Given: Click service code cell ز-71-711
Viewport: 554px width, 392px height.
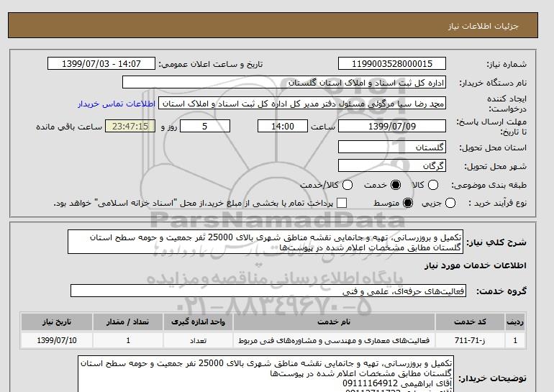Looking at the screenshot, I should 470,340.
